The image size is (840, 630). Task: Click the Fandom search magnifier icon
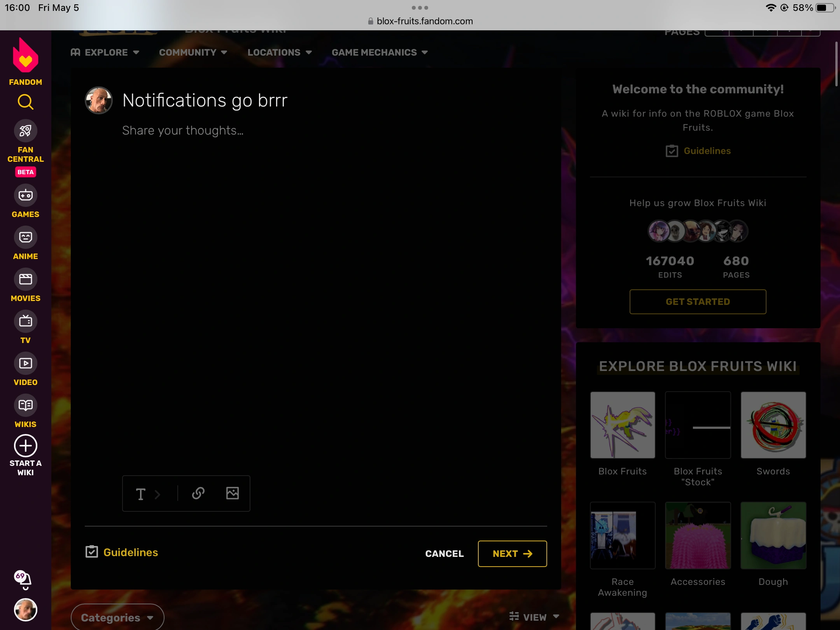25,102
